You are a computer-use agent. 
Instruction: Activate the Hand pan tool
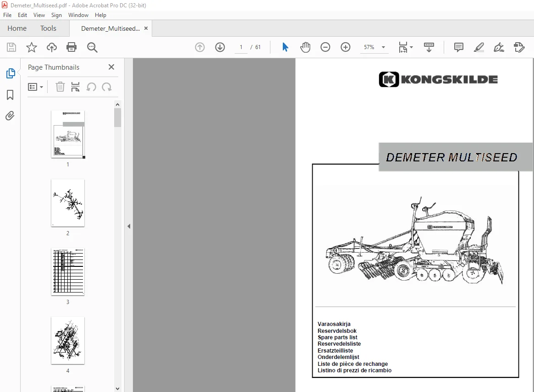305,47
